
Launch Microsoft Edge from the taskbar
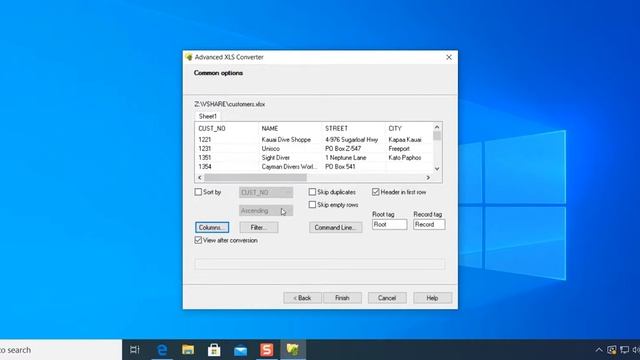click(x=162, y=350)
